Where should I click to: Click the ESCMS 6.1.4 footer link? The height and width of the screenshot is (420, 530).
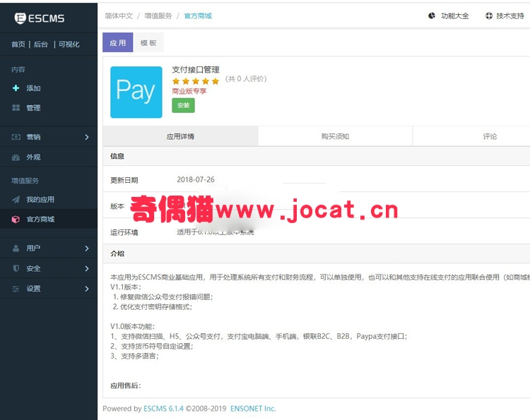point(163,409)
